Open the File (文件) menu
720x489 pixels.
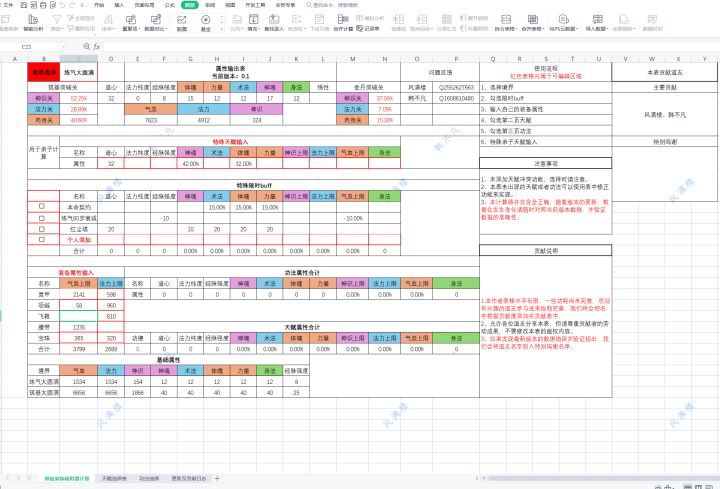7,5
